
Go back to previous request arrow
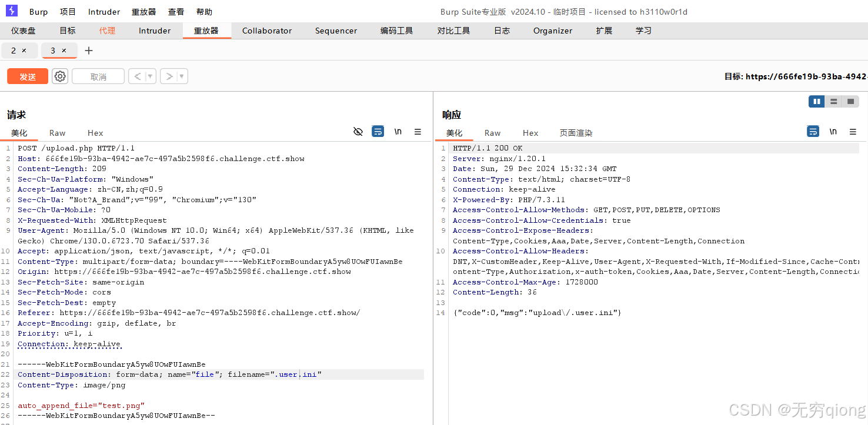(137, 76)
